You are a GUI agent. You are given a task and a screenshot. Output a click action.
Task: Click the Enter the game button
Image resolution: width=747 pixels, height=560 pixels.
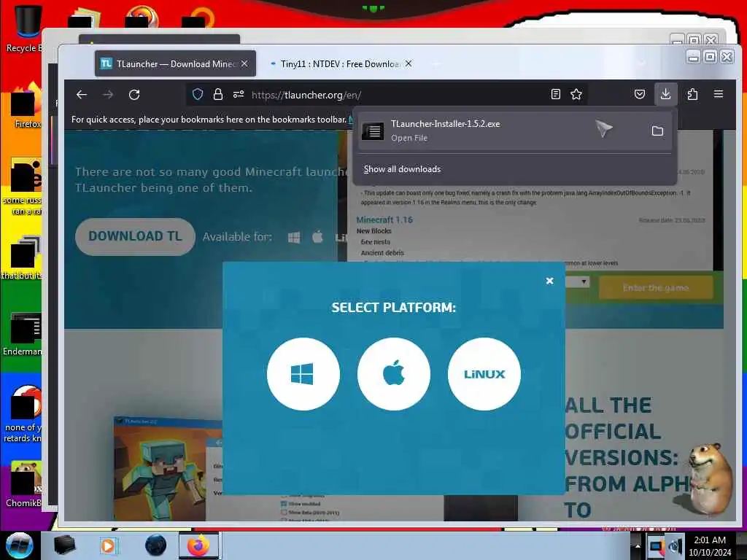[656, 287]
